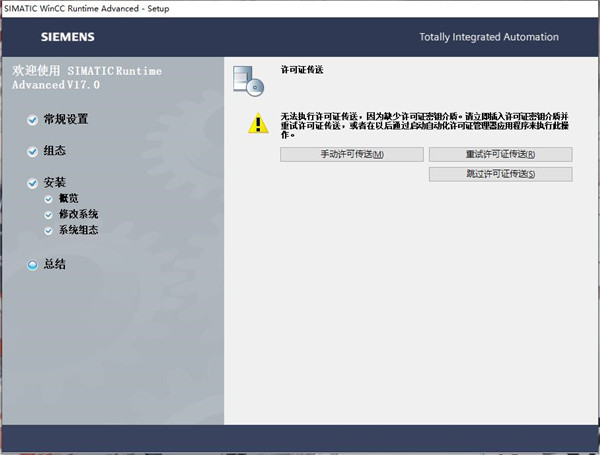The width and height of the screenshot is (600, 455).
Task: Select the 概览 sub-step
Action: (x=68, y=198)
